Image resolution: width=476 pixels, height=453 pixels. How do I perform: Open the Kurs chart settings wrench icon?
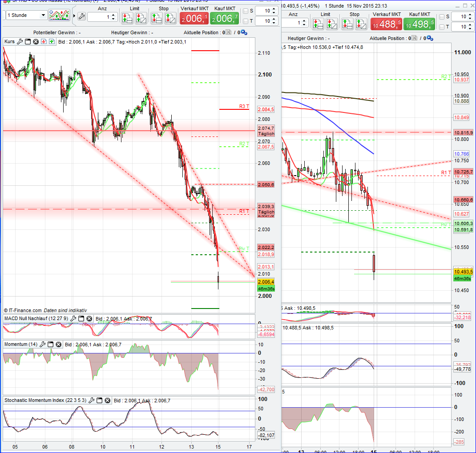pos(20,41)
